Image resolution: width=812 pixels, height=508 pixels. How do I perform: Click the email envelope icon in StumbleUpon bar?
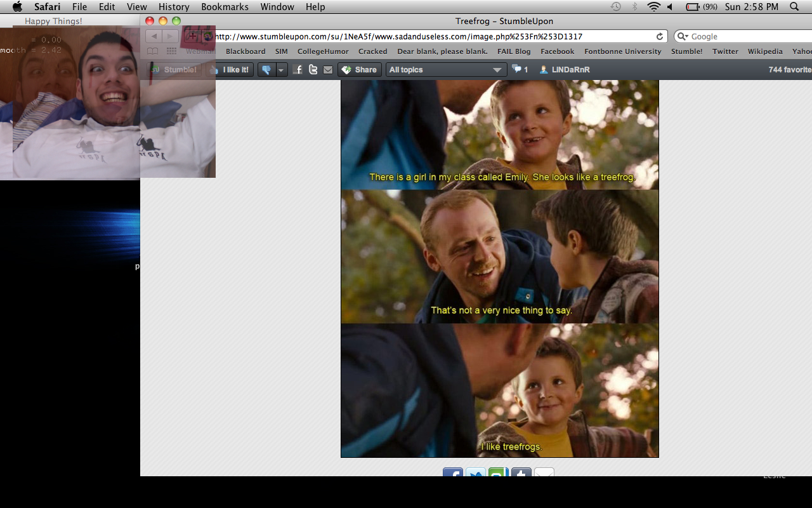tap(328, 70)
